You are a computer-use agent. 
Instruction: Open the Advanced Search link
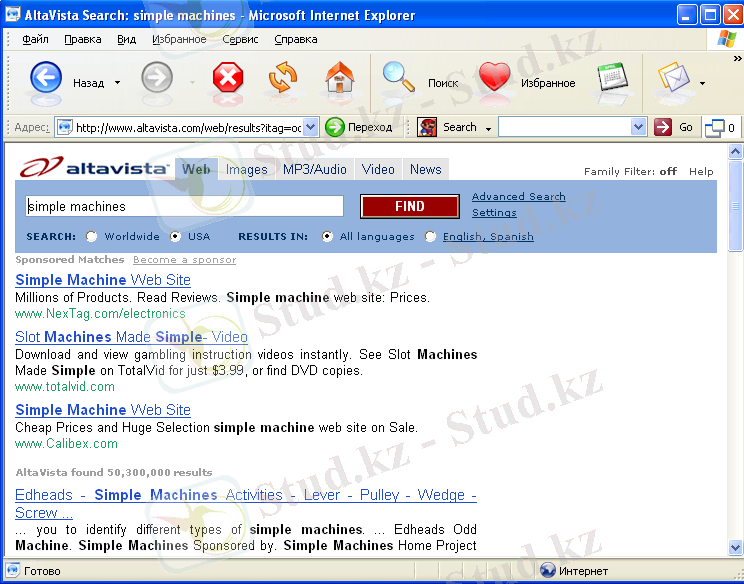pyautogui.click(x=519, y=196)
